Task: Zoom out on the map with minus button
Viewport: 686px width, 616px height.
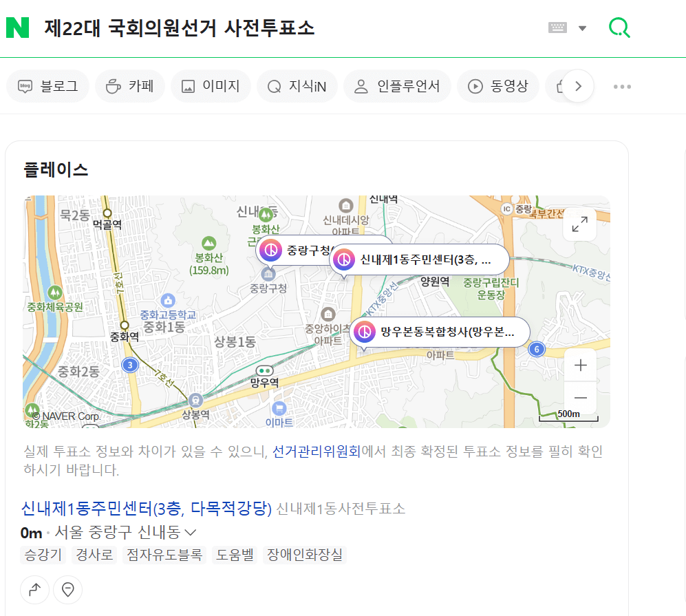Action: pyautogui.click(x=580, y=398)
